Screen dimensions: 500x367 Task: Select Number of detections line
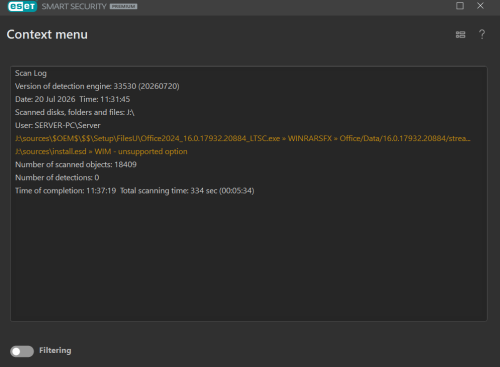(x=57, y=177)
